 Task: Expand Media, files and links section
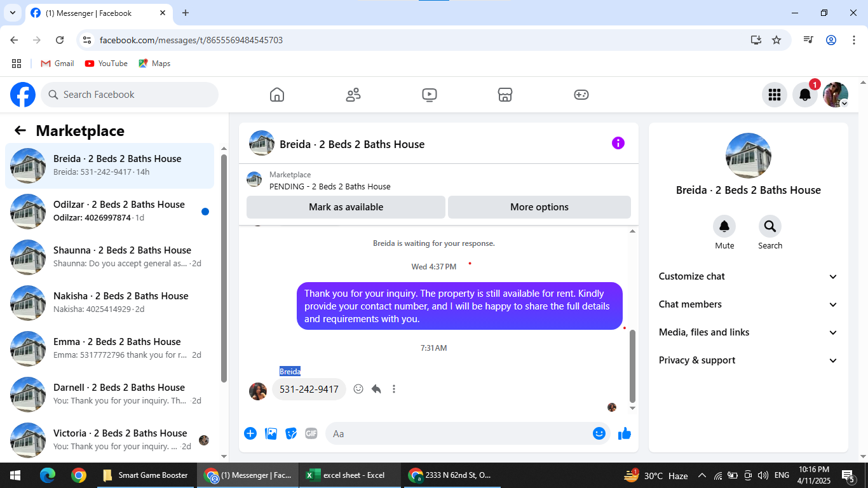(749, 332)
